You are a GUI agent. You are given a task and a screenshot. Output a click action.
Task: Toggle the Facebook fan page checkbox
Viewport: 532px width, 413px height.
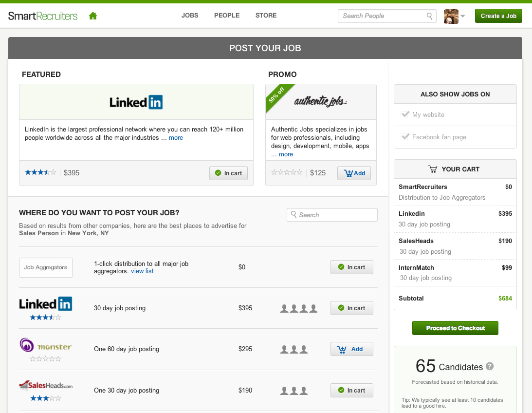coord(405,137)
